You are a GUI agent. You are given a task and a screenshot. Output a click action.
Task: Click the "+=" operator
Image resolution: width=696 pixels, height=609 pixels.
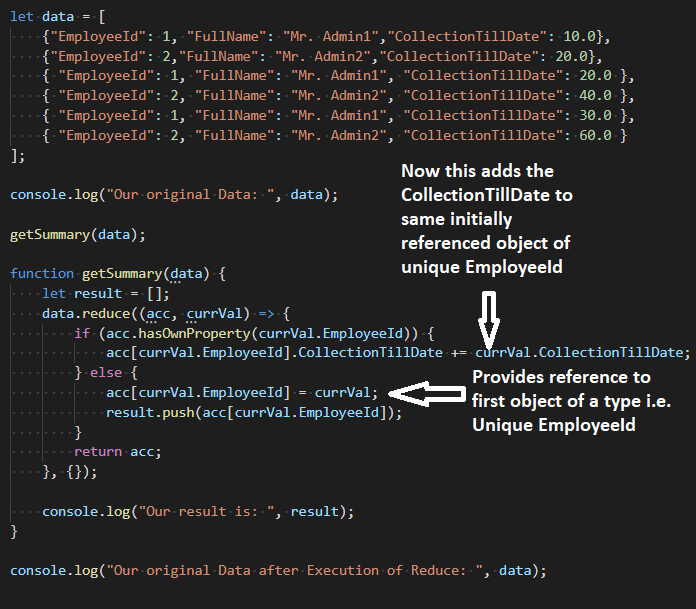[459, 353]
